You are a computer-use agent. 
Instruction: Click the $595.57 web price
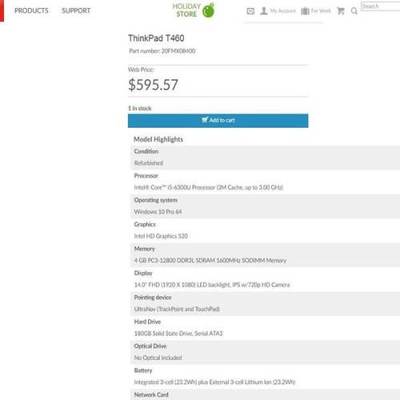tap(153, 85)
